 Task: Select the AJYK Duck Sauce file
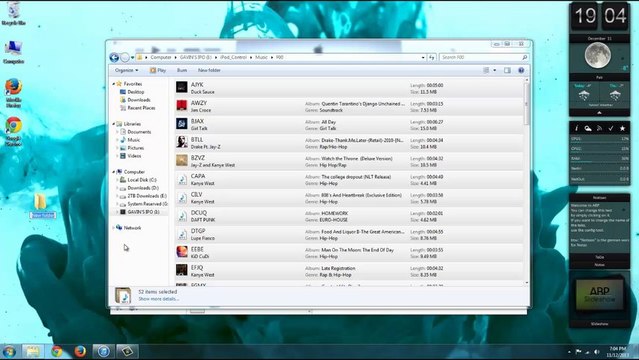coord(349,88)
